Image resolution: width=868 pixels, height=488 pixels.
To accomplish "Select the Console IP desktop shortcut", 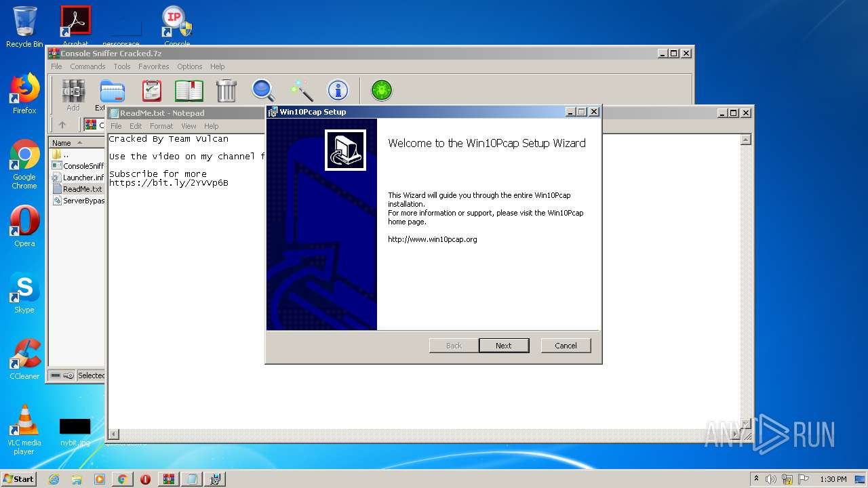I will click(x=177, y=25).
